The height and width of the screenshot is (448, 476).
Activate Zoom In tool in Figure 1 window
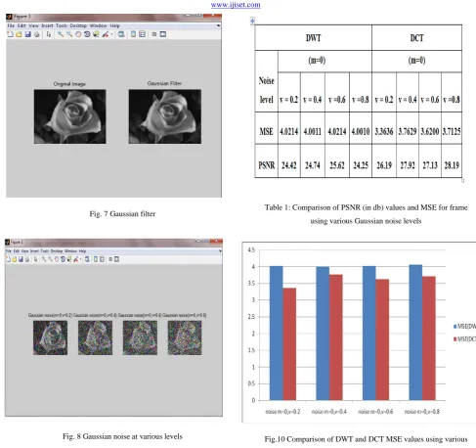pos(44,259)
